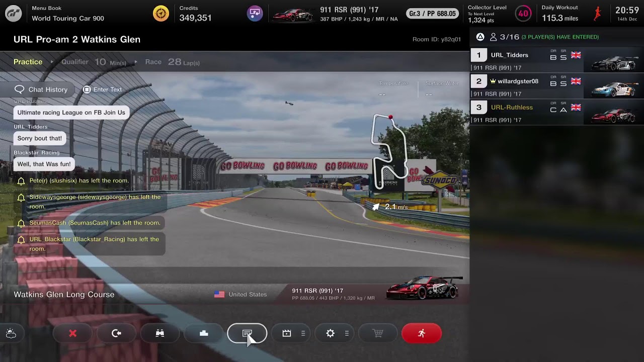The width and height of the screenshot is (644, 362).
Task: Click the Temperature readout
Action: 393,88
